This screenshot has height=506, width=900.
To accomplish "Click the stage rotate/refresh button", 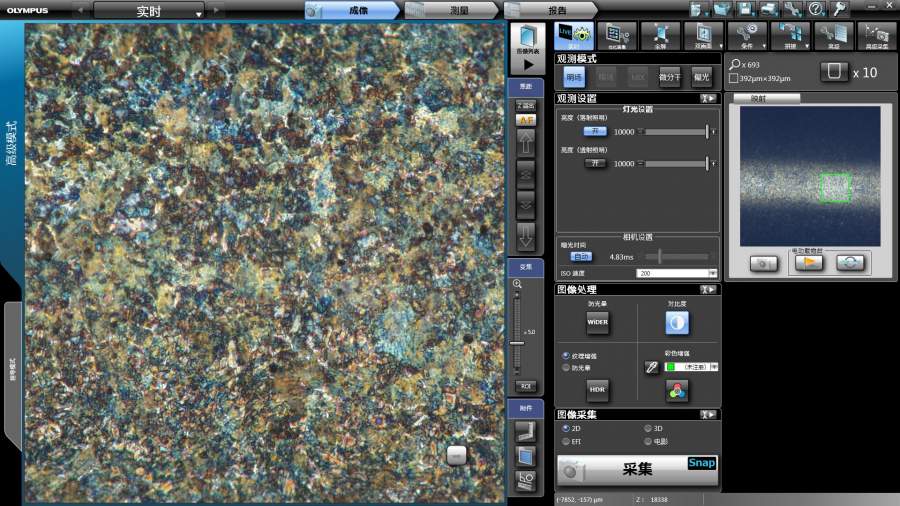I will click(x=850, y=263).
